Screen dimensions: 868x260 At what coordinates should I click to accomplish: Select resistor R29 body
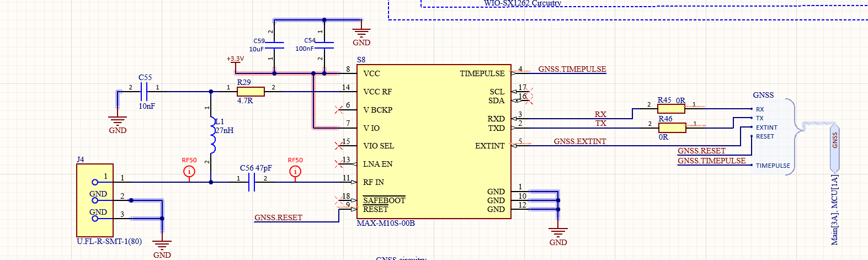[x=251, y=92]
